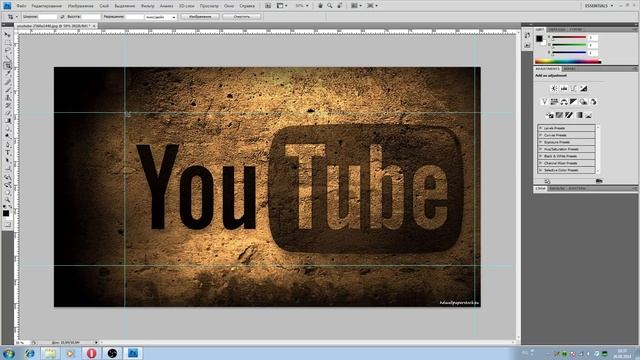Viewport: 640px width, 360px height.
Task: Add an Invert adjustment
Action: (x=550, y=116)
